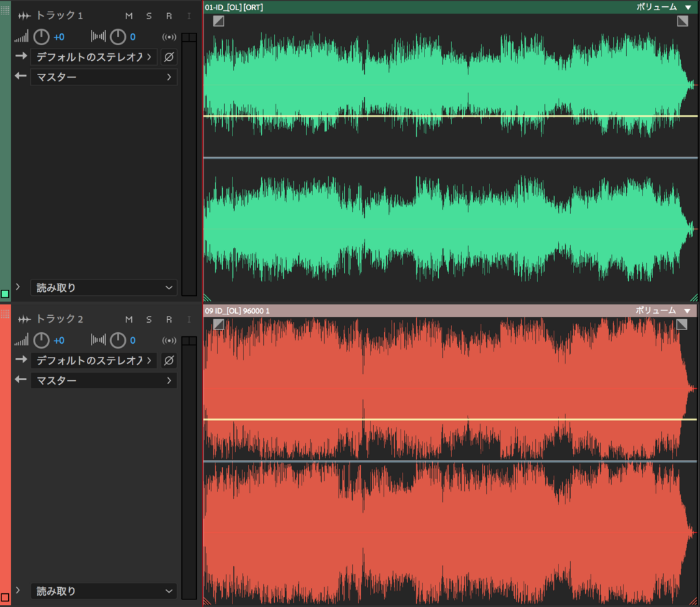The width and height of the screenshot is (700, 607).
Task: Click the Track 2 pan knob
Action: coord(118,340)
